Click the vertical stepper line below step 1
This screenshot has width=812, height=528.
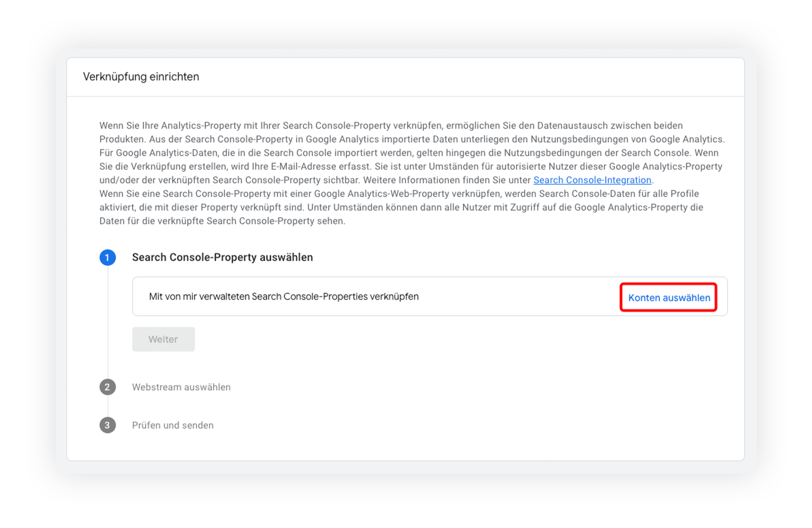pos(108,322)
